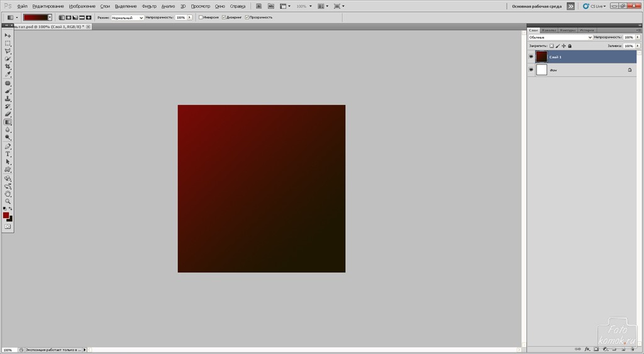
Task: Click the Основная рабочая среда workspace button
Action: [x=536, y=6]
